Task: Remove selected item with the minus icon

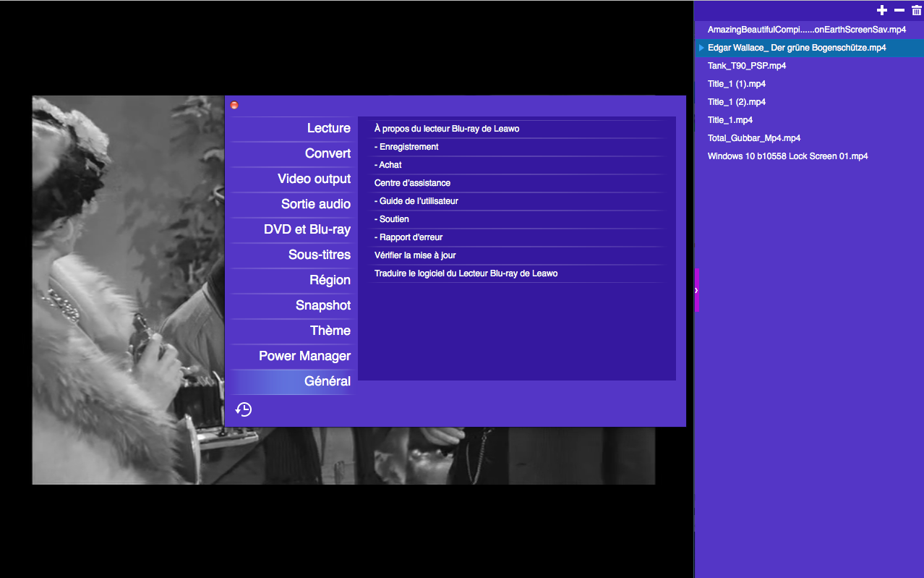Action: coord(899,10)
